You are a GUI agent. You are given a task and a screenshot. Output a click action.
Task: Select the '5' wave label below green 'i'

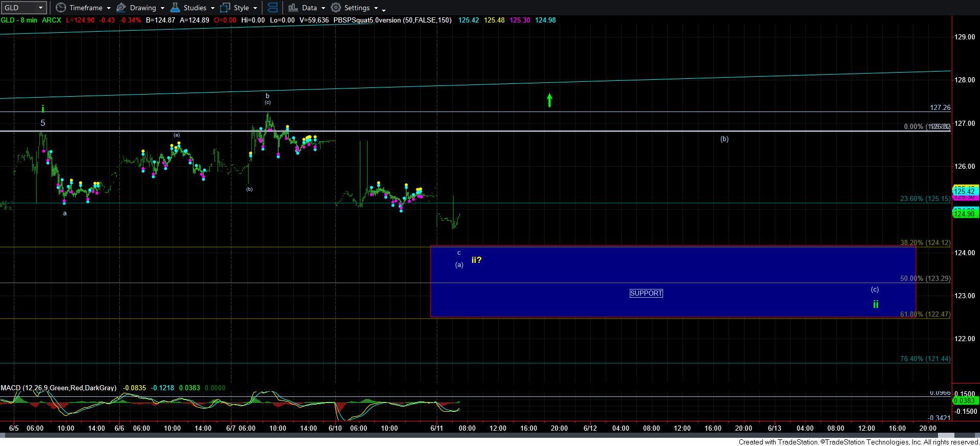(x=43, y=123)
